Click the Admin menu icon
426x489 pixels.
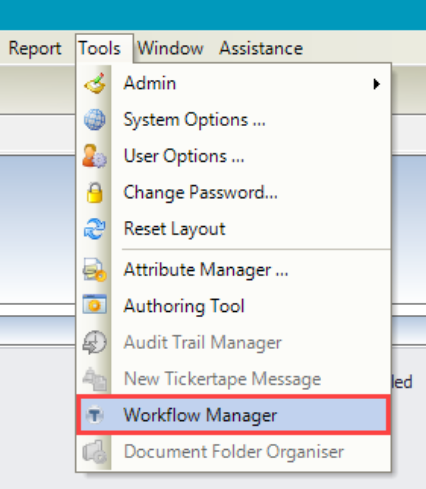coord(95,83)
